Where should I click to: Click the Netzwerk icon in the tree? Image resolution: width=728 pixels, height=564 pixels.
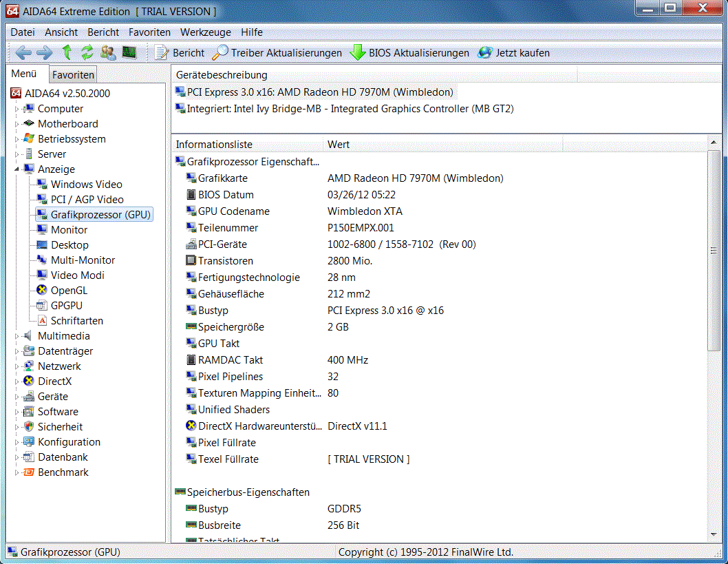[x=29, y=366]
